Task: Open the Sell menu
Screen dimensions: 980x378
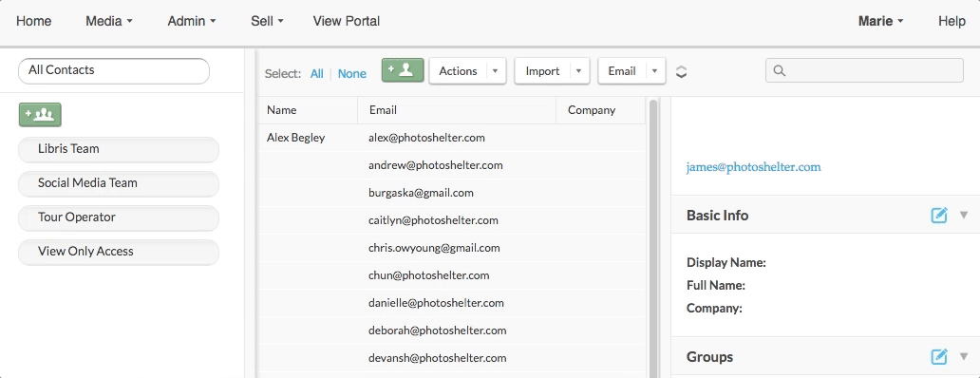Action: (x=268, y=21)
